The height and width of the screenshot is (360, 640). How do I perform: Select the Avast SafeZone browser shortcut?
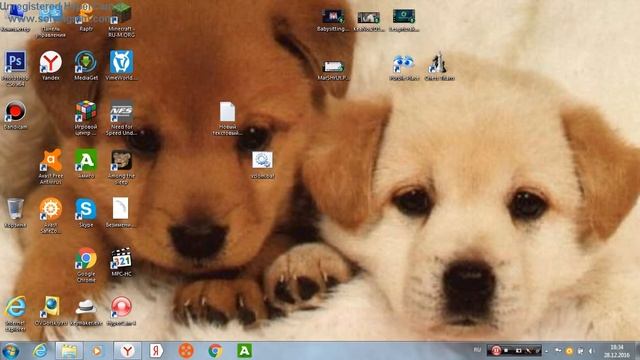(x=51, y=216)
